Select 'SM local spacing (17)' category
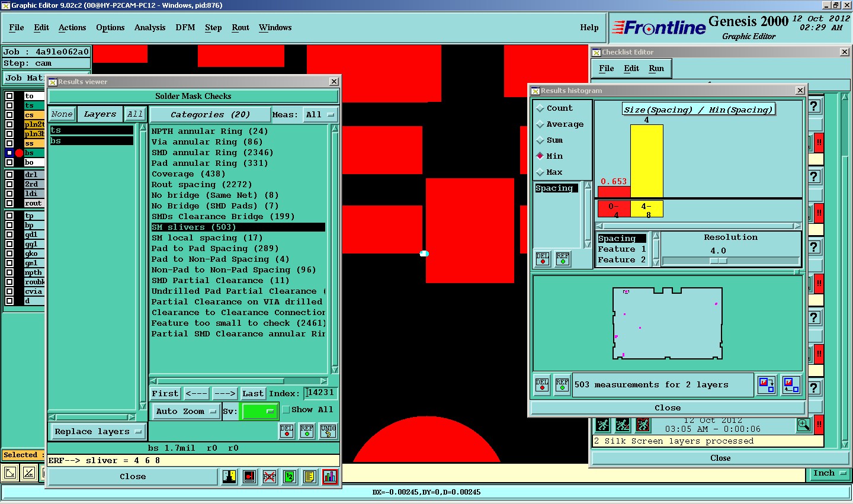Screen dimensions: 853x504 pos(238,238)
